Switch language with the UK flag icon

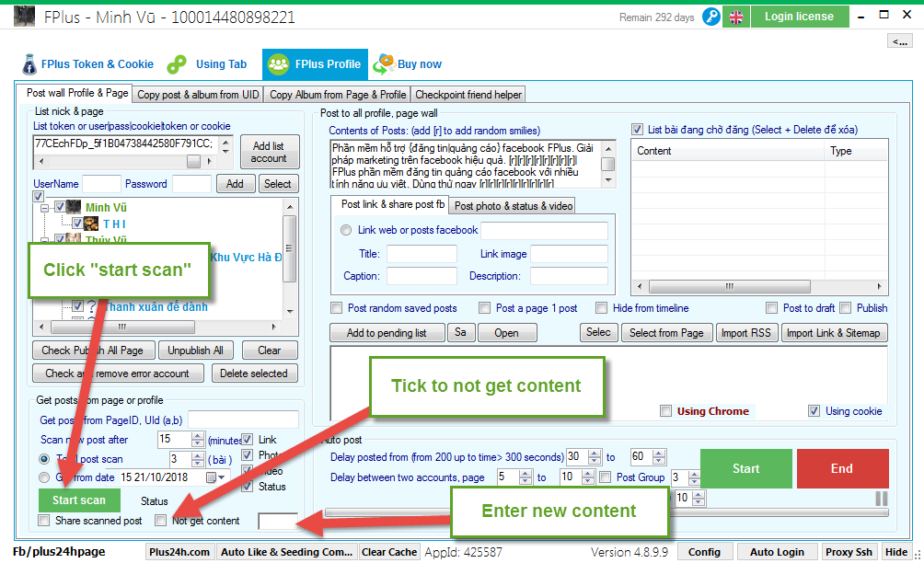point(736,17)
